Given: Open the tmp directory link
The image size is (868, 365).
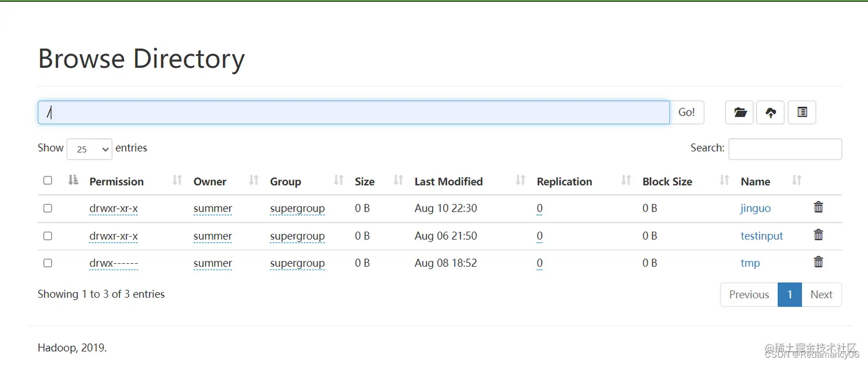Looking at the screenshot, I should point(750,263).
